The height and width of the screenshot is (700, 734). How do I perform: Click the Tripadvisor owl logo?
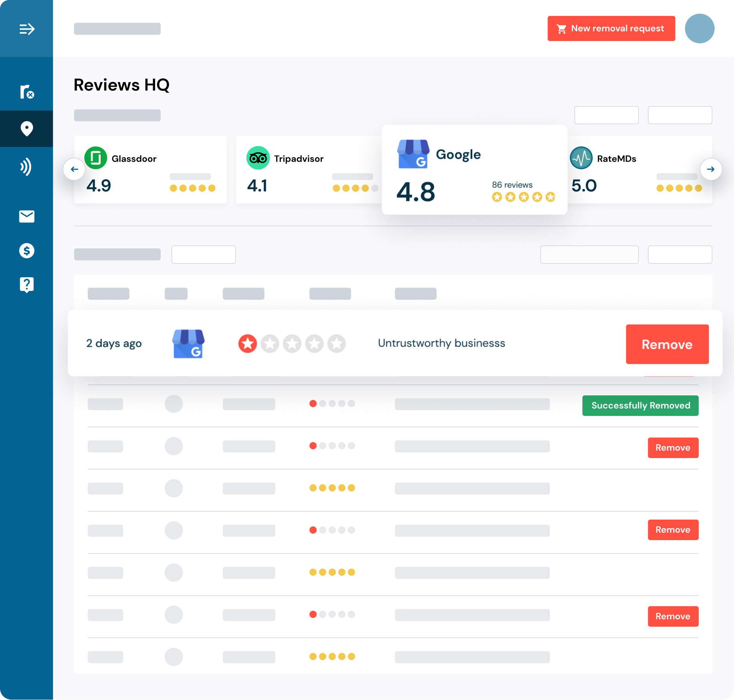(258, 158)
